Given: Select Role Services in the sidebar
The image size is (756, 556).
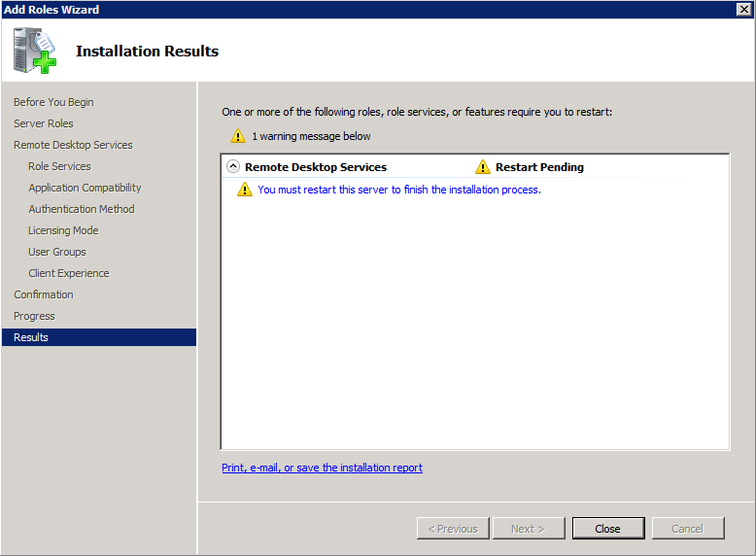Looking at the screenshot, I should (59, 166).
